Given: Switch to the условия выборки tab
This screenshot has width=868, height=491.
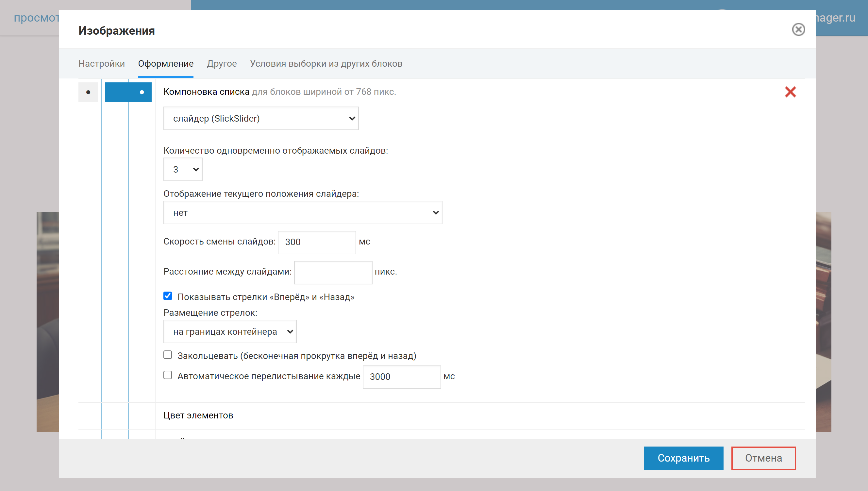Looking at the screenshot, I should [x=327, y=64].
